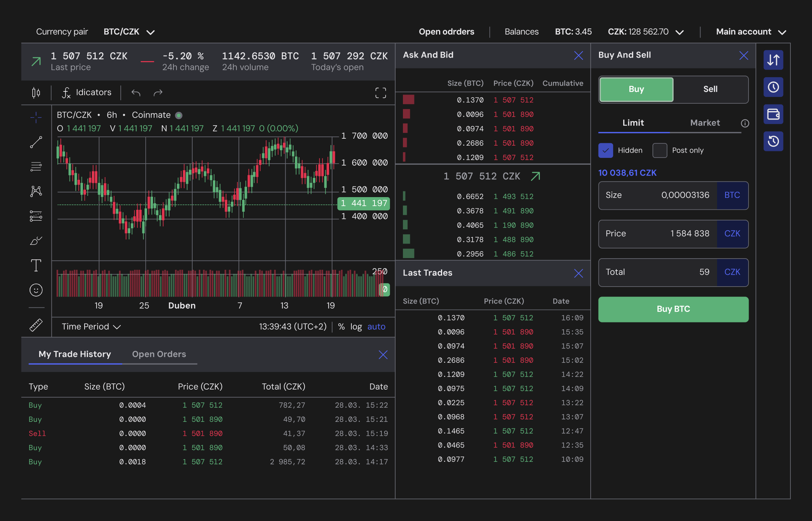812x521 pixels.
Task: Expand the Time Period selector
Action: click(x=92, y=327)
